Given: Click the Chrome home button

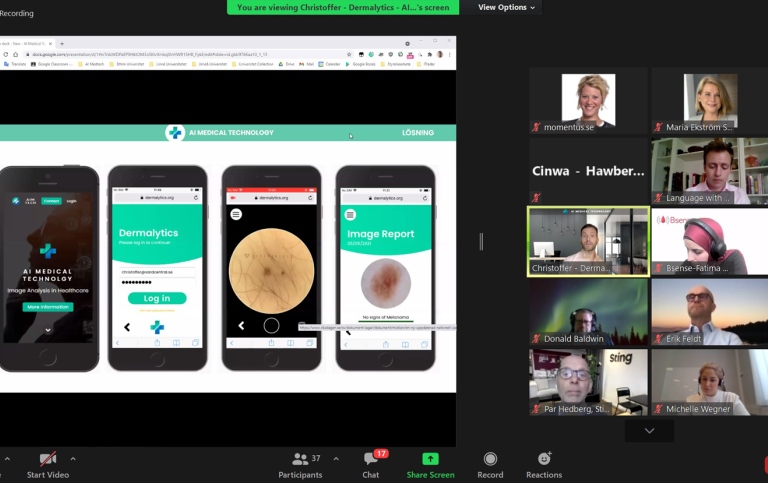Looking at the screenshot, I should [x=16, y=54].
